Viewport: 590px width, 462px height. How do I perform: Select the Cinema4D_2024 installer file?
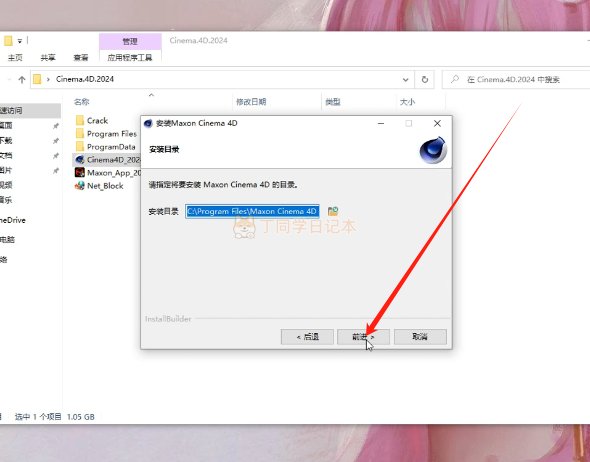(x=107, y=160)
